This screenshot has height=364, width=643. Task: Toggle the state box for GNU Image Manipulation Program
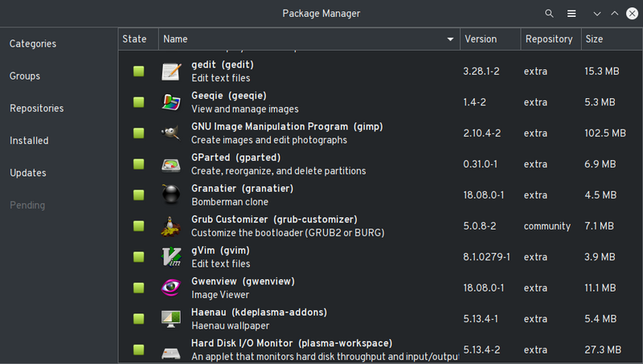pyautogui.click(x=138, y=133)
